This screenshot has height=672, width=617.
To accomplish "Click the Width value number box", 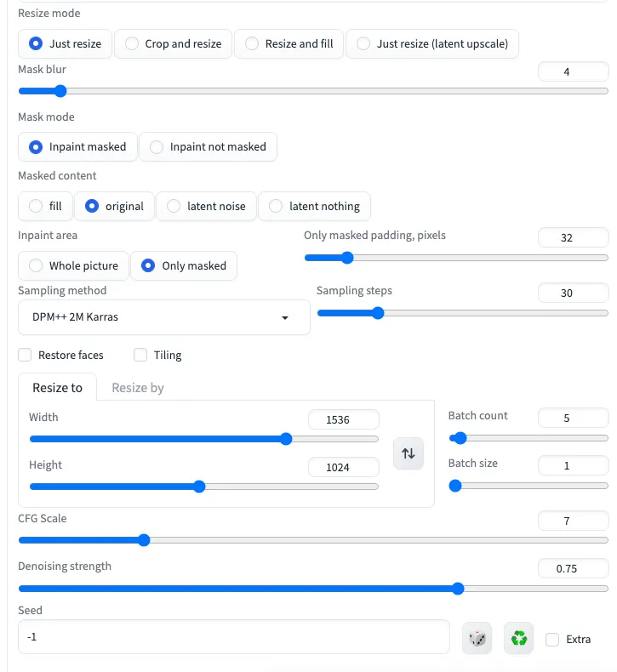I will coord(343,419).
